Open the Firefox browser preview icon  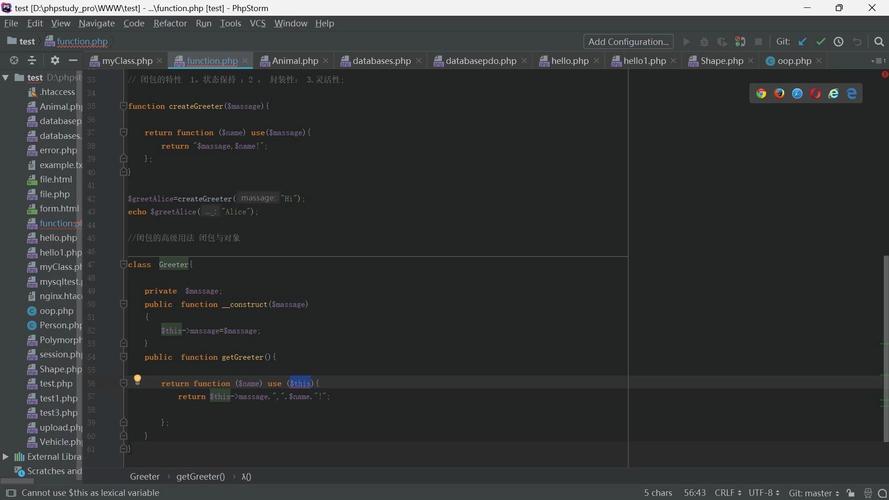(x=779, y=94)
